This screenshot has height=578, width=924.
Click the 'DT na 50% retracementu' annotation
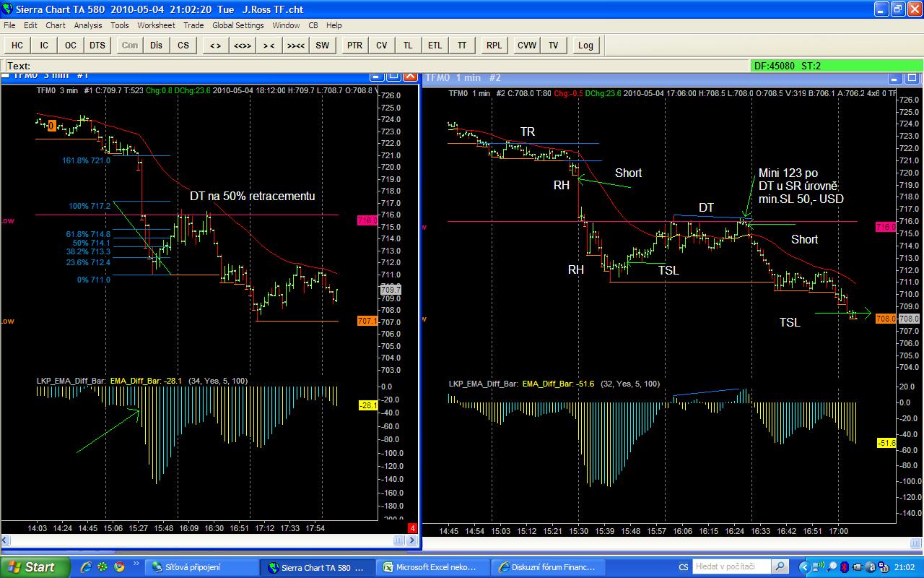(x=253, y=196)
